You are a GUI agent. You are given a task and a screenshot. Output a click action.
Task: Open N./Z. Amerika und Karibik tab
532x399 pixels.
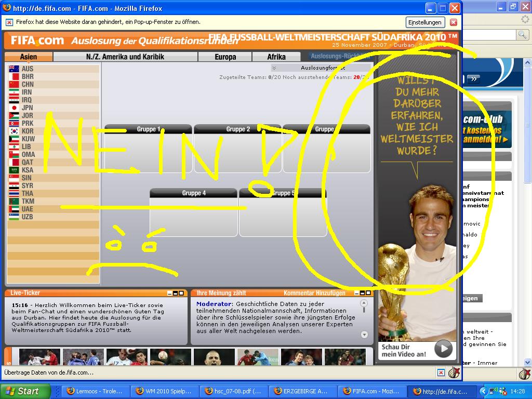[125, 57]
